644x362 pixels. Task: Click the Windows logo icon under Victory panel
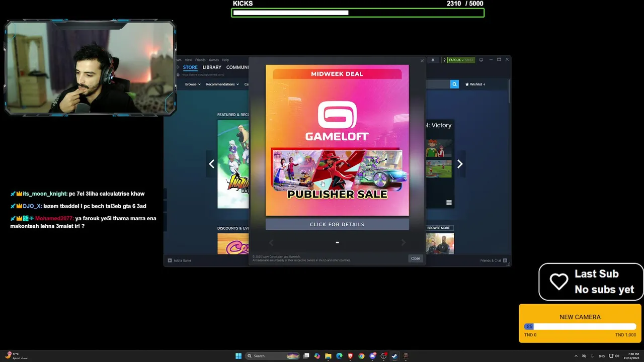click(x=449, y=203)
